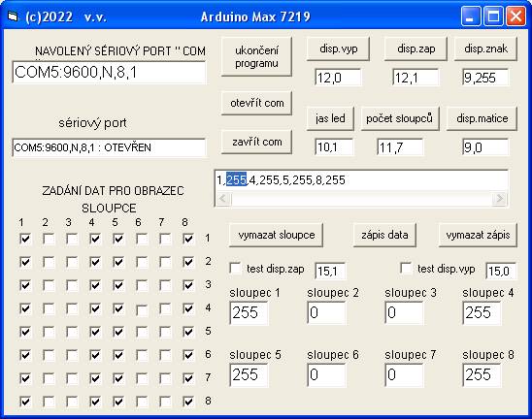Check column 6 row 5 checkbox
Screen dimensions: 532x419
click(x=142, y=332)
